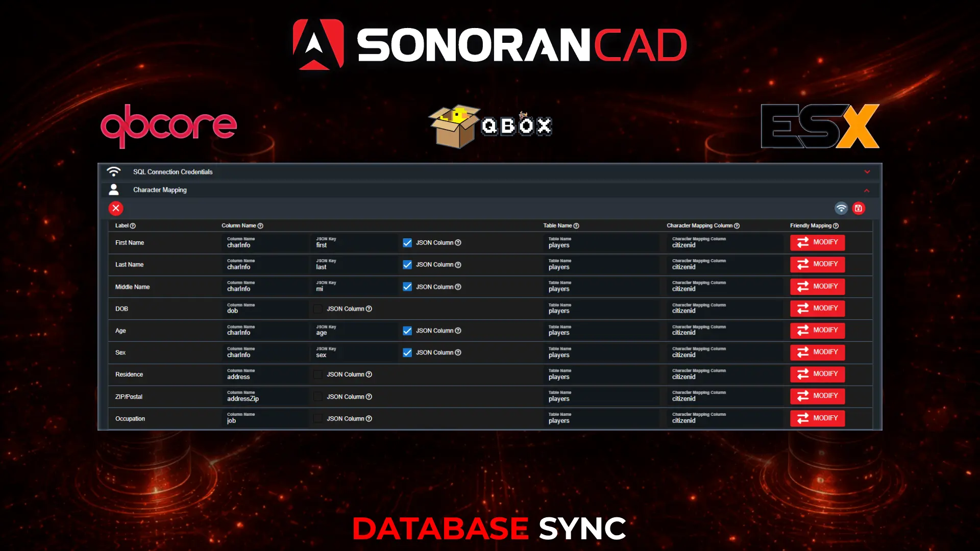This screenshot has height=551, width=980.
Task: Test connection with the wifi icon button
Action: pyautogui.click(x=841, y=208)
